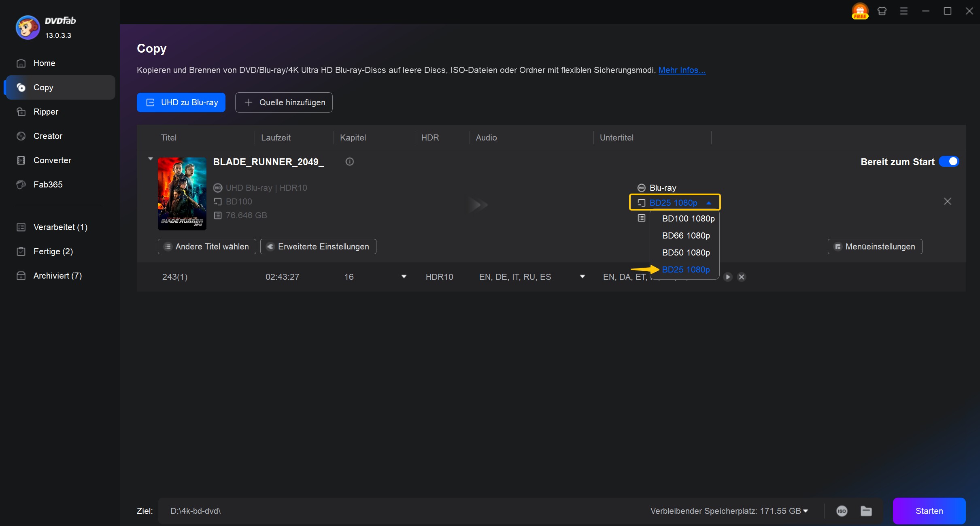Select ISO output icon
980x526 pixels.
tap(842, 511)
